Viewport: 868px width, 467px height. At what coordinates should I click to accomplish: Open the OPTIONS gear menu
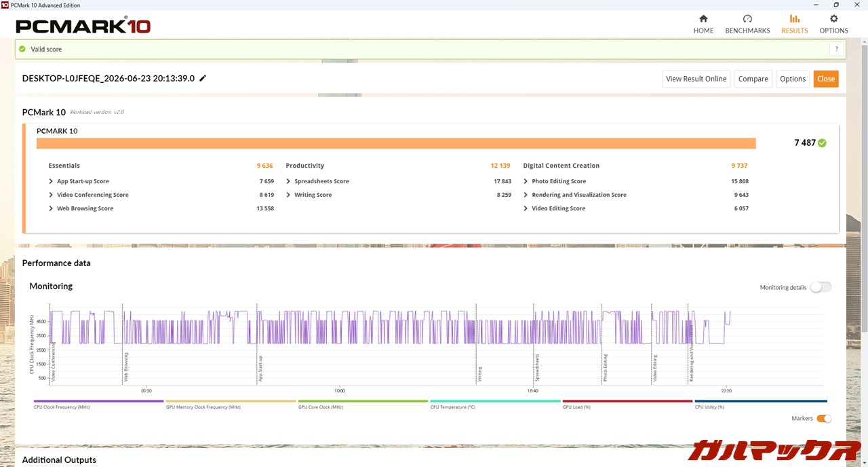[833, 24]
